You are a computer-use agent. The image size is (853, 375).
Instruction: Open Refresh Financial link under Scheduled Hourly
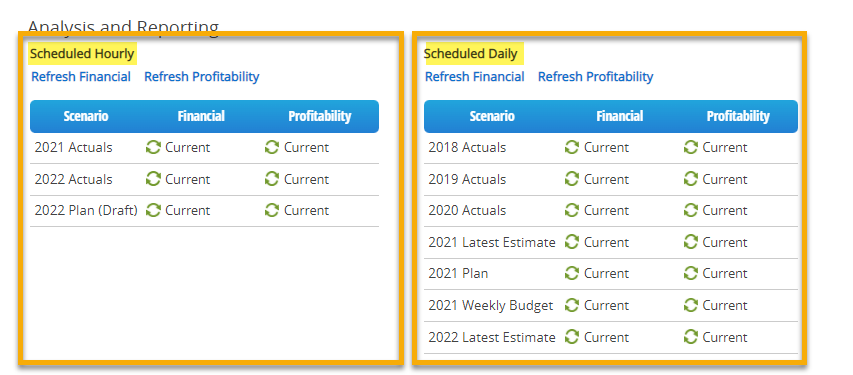tap(81, 77)
